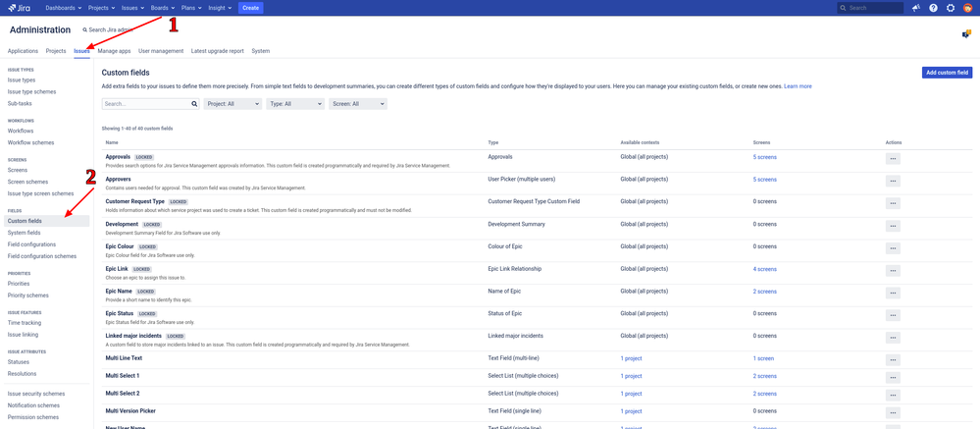Open the 1 screen link for Multi Line Text
Screen dimensions: 980x429
tap(764, 359)
